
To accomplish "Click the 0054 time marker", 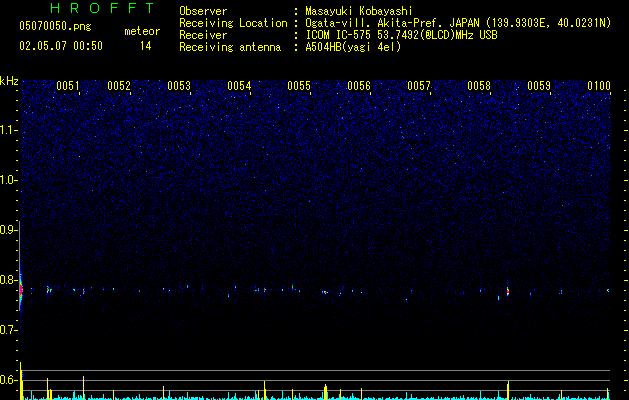I will pos(239,86).
